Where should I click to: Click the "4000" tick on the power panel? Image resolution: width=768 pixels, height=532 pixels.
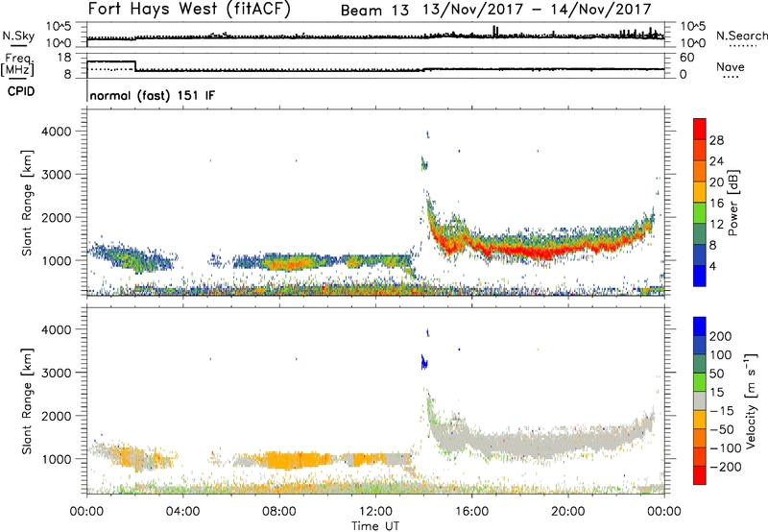(x=57, y=132)
